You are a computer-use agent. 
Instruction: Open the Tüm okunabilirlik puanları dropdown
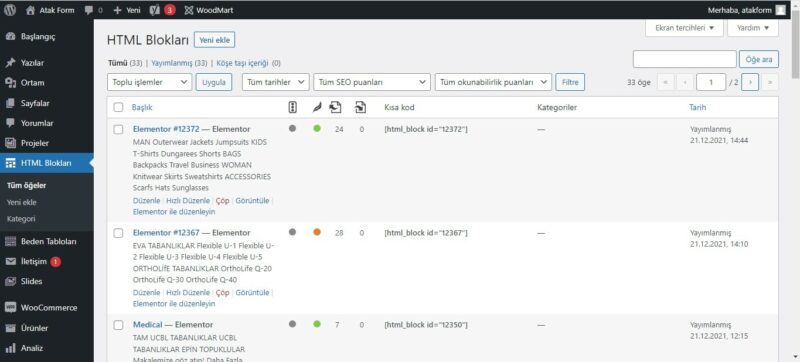pyautogui.click(x=493, y=82)
